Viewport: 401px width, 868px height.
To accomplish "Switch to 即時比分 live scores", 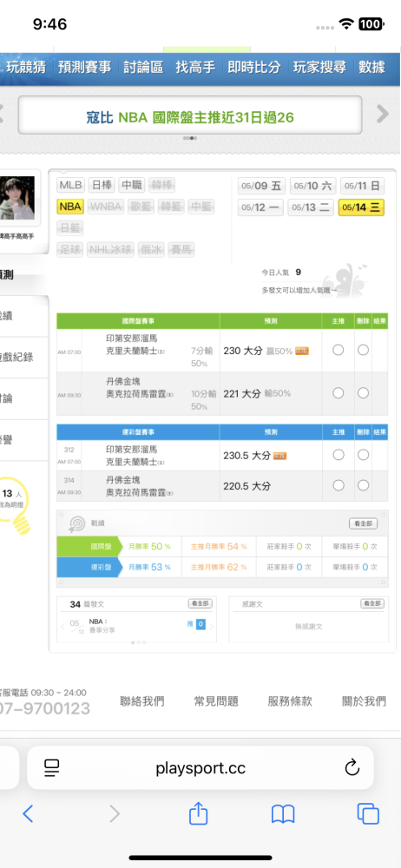I will pyautogui.click(x=254, y=68).
